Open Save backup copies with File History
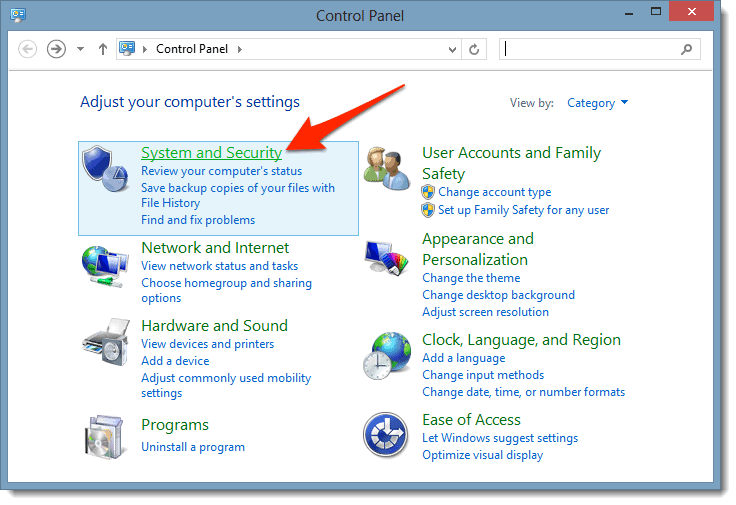 pyautogui.click(x=238, y=195)
